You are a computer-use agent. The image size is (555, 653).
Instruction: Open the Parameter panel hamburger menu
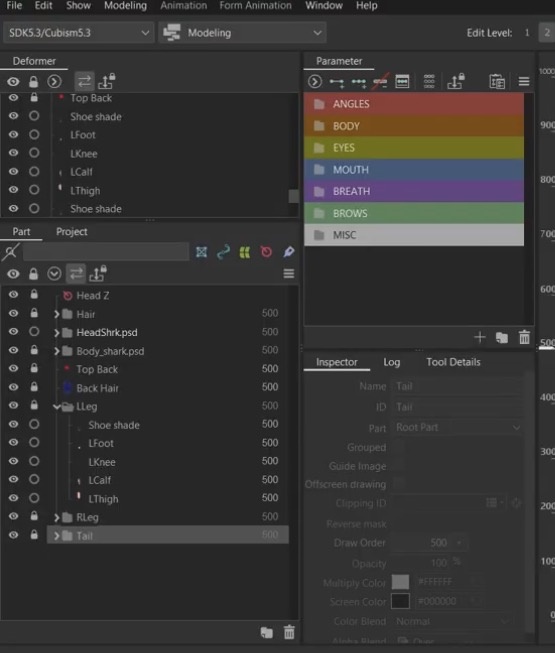(x=524, y=81)
